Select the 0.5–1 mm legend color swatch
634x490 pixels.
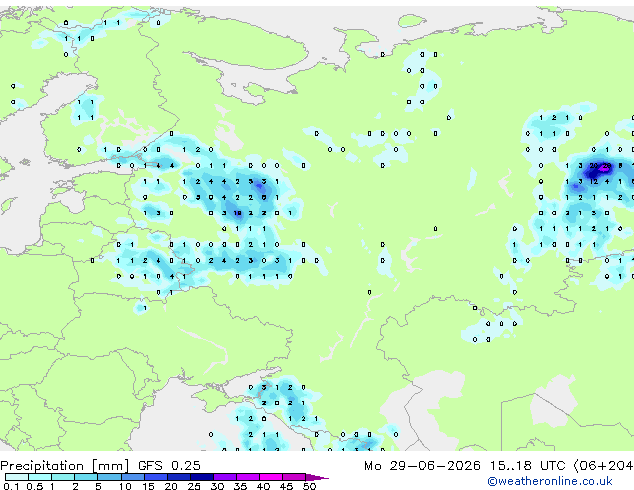pos(40,477)
